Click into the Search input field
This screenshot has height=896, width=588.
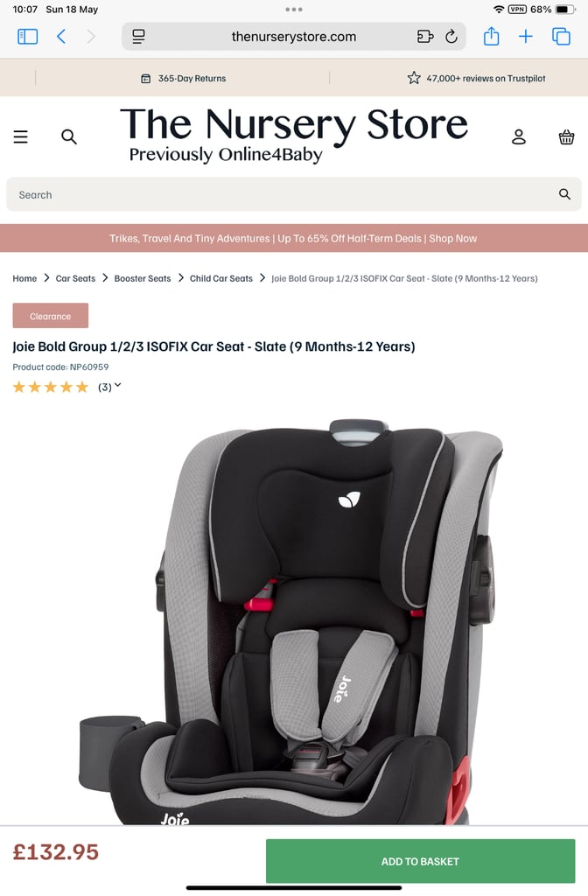click(x=294, y=195)
